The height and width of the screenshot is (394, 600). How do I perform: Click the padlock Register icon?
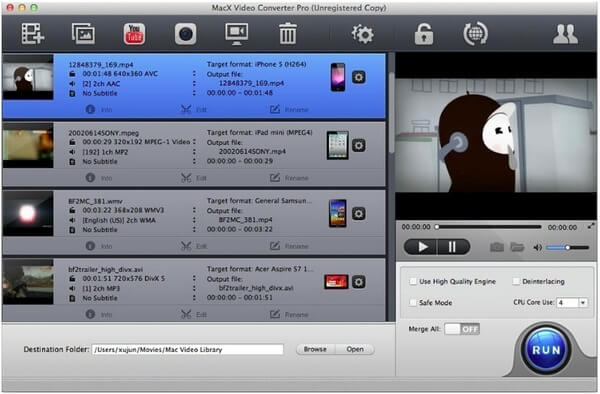click(424, 34)
